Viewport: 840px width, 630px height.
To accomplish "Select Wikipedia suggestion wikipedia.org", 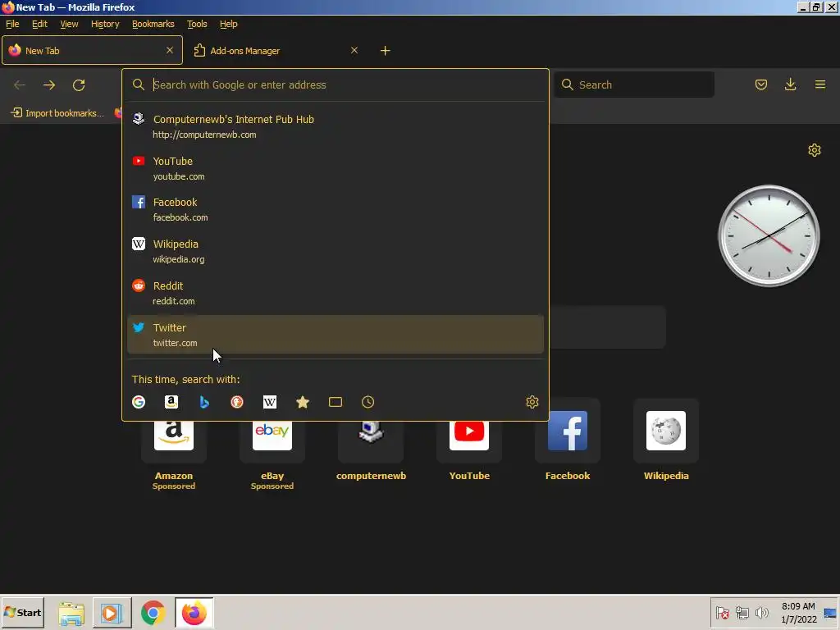I will [x=336, y=251].
